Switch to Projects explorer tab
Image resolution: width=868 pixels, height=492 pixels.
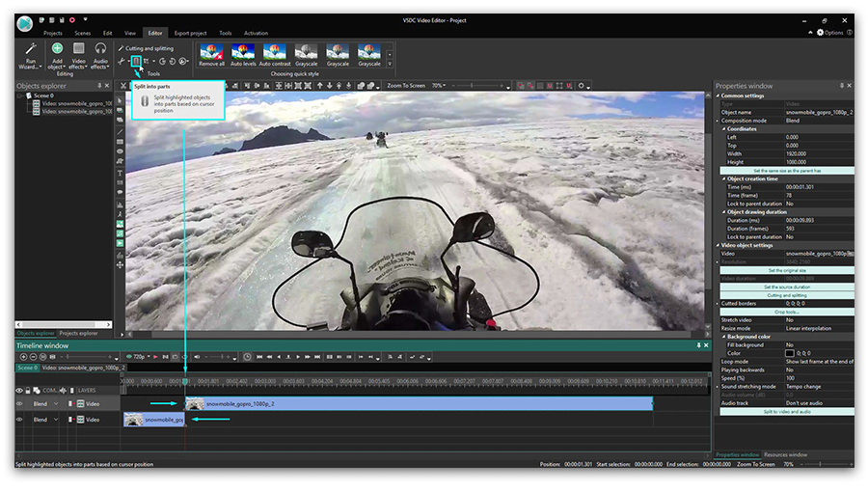coord(78,333)
